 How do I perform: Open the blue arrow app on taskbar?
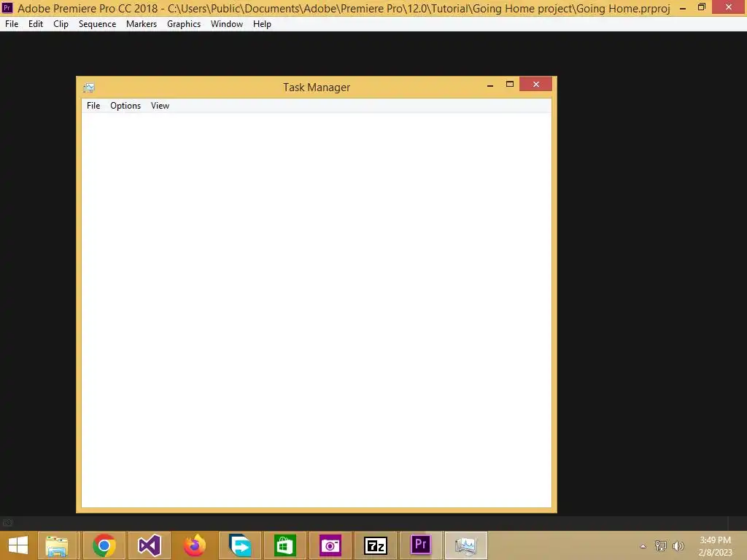(240, 545)
